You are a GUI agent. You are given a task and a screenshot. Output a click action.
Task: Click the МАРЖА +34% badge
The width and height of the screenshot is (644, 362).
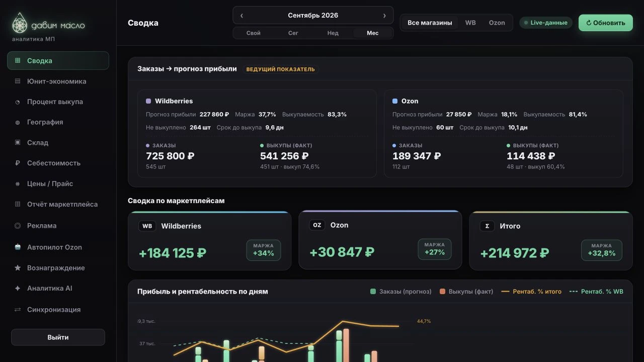click(264, 250)
